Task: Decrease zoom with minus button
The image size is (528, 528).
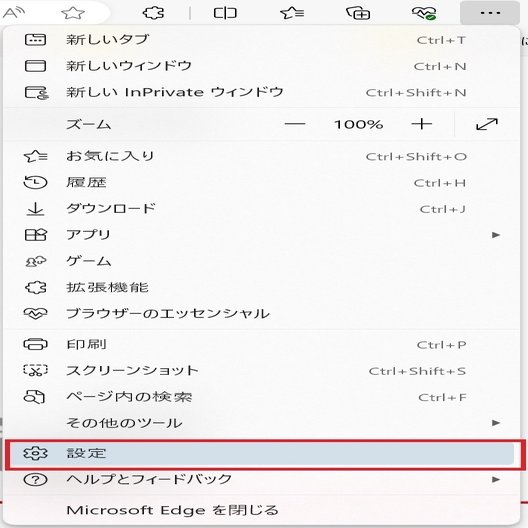Action: 295,124
